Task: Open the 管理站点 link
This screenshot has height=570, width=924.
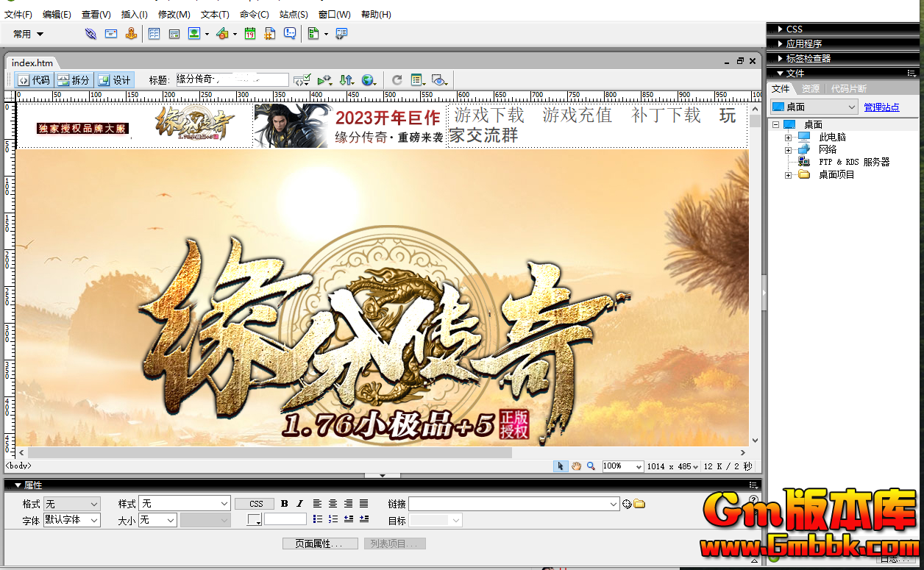Action: [881, 107]
